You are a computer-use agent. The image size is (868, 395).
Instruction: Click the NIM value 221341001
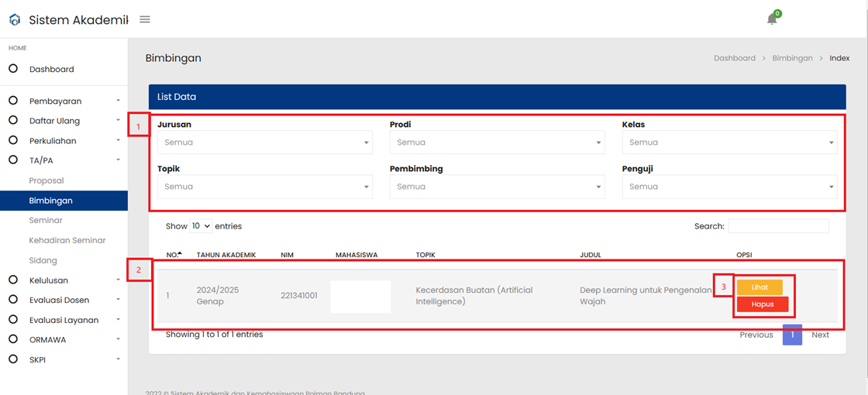[299, 296]
